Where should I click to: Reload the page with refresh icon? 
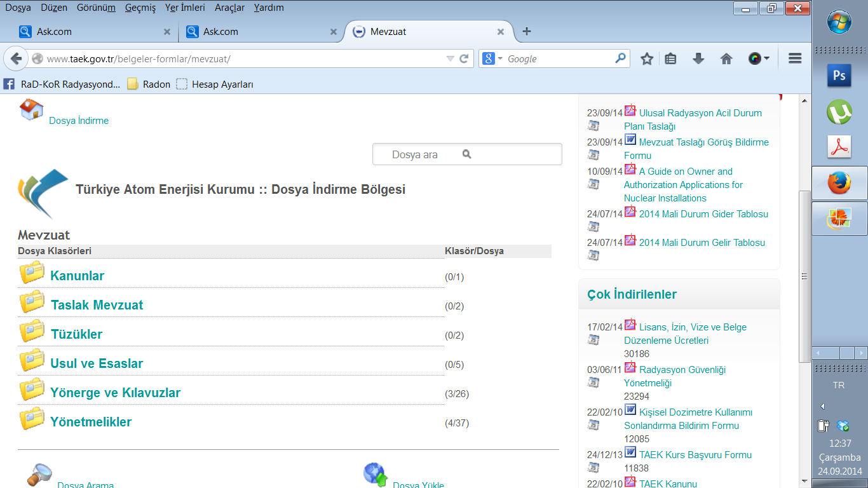tap(465, 58)
